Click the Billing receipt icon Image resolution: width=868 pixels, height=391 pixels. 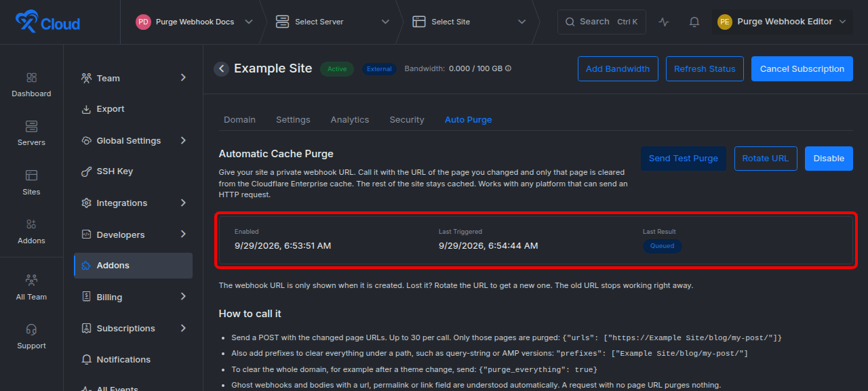[x=86, y=297]
